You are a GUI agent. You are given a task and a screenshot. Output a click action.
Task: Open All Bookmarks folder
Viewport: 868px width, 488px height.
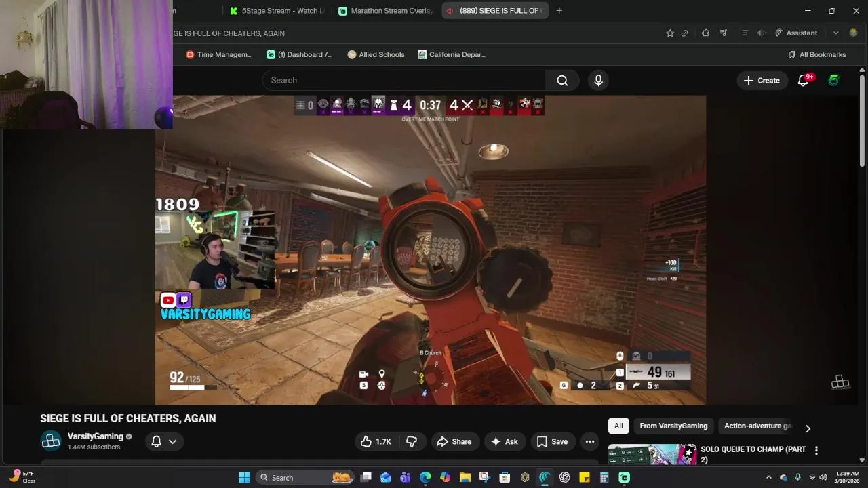[817, 54]
